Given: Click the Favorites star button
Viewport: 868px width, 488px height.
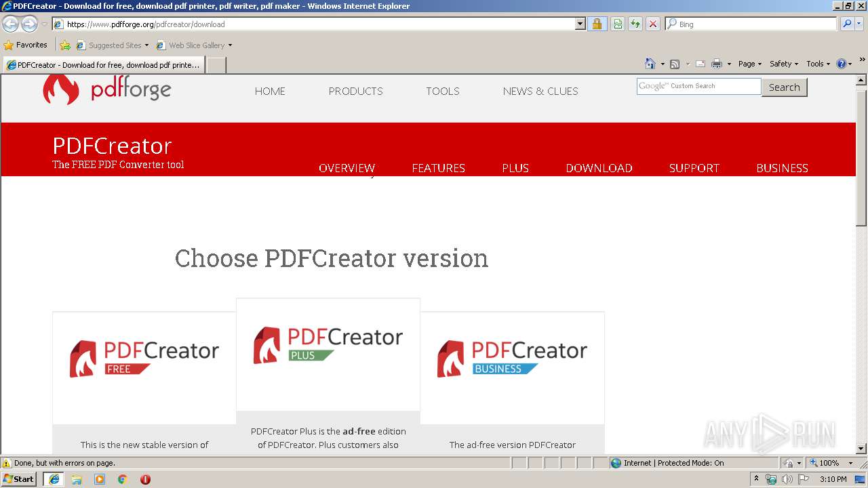Looking at the screenshot, I should 26,45.
